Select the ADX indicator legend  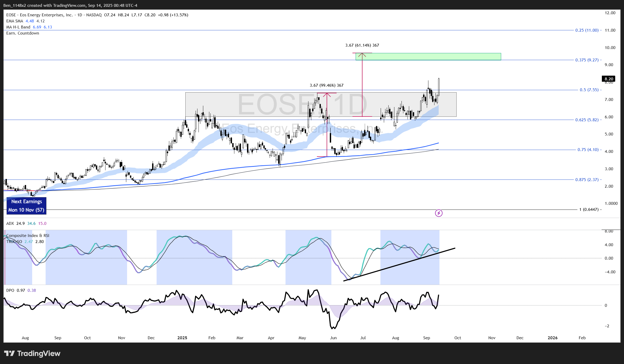click(10, 224)
